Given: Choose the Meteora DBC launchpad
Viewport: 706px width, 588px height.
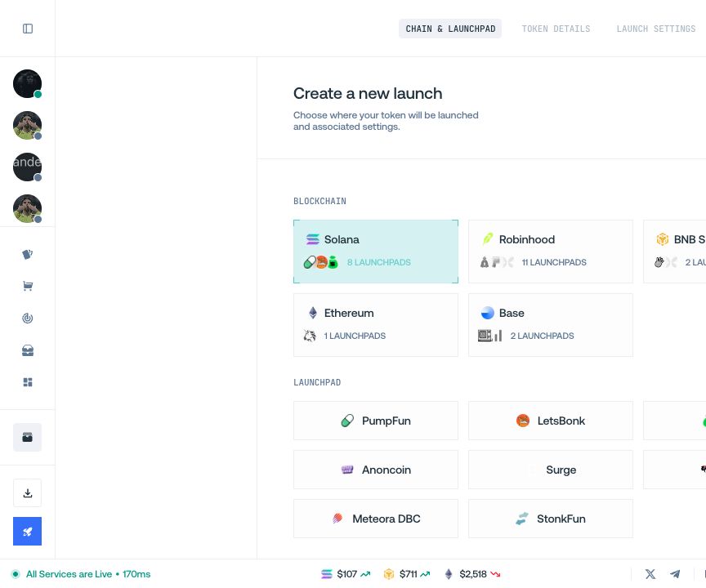Looking at the screenshot, I should [376, 519].
